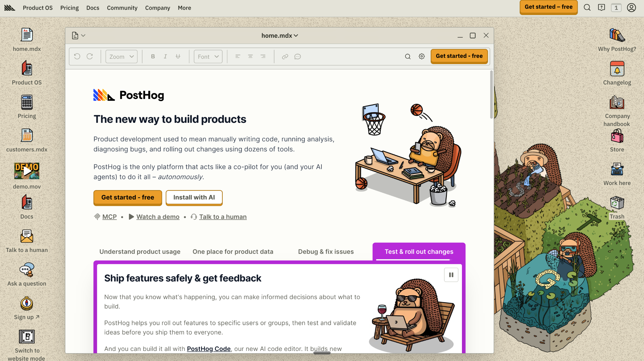Open the Changelog desktop icon
The image size is (644, 361).
617,68
